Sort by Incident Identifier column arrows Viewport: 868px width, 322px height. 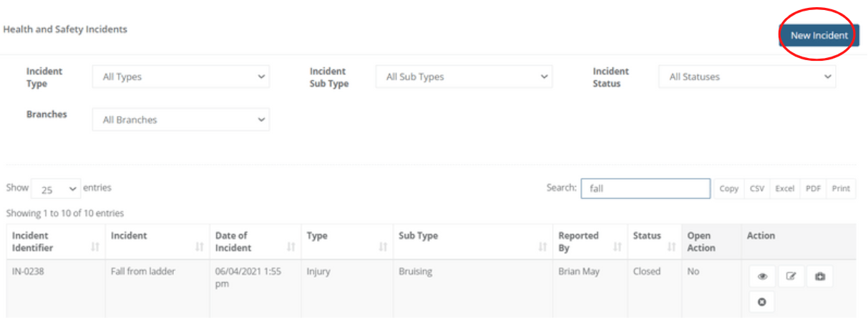click(94, 248)
